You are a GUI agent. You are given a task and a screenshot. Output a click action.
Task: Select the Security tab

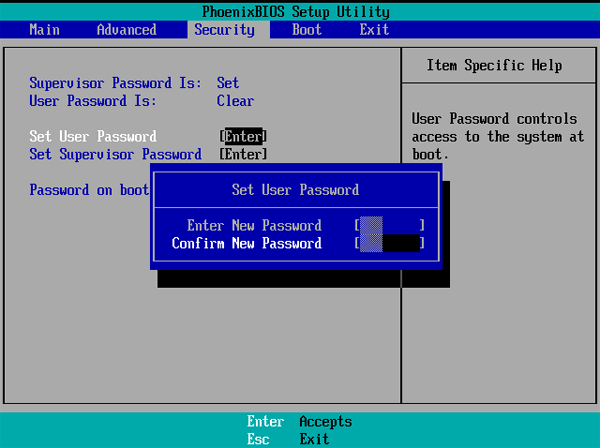[x=225, y=30]
